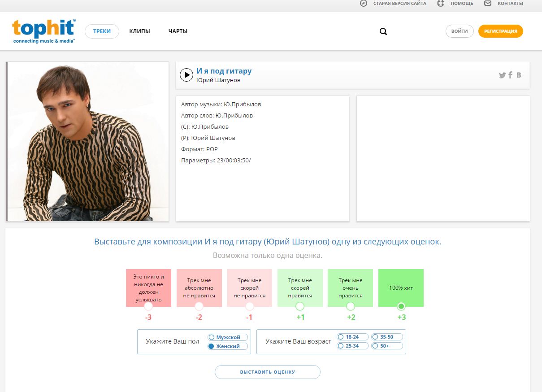
Task: Open the Клипы menu item
Action: tap(139, 31)
